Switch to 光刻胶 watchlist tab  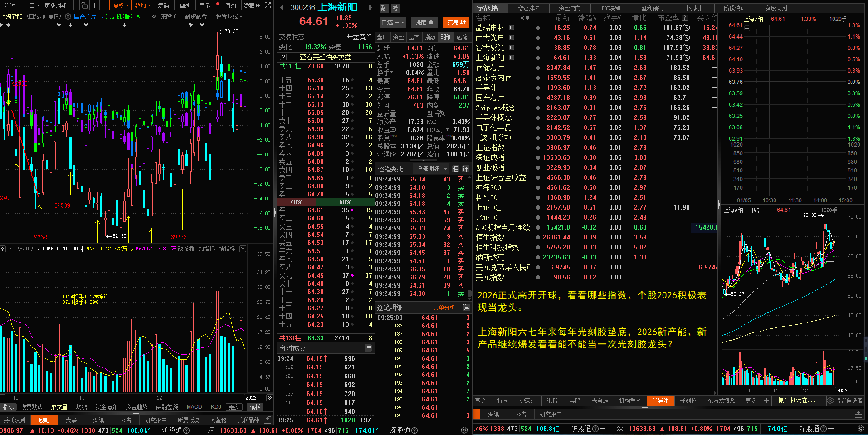pyautogui.click(x=688, y=401)
